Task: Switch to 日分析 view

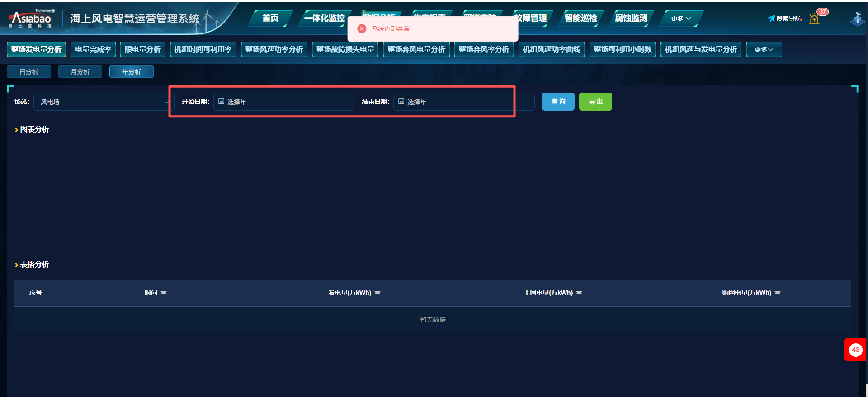Action: [x=29, y=72]
